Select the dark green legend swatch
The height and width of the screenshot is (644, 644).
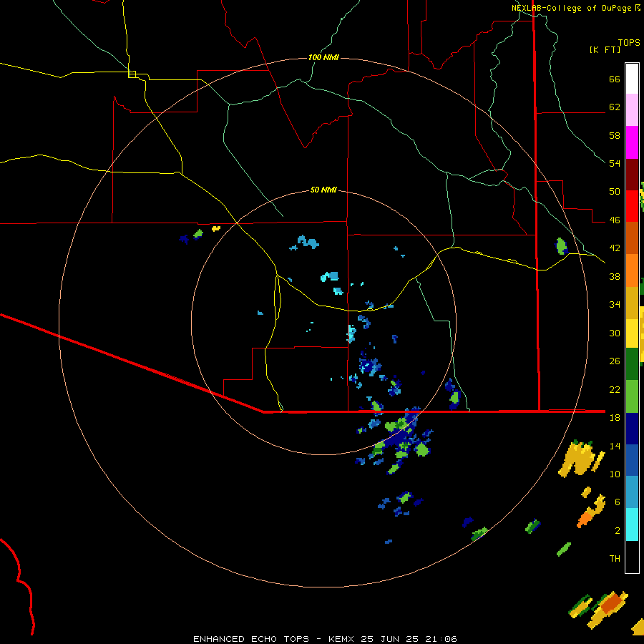632,364
